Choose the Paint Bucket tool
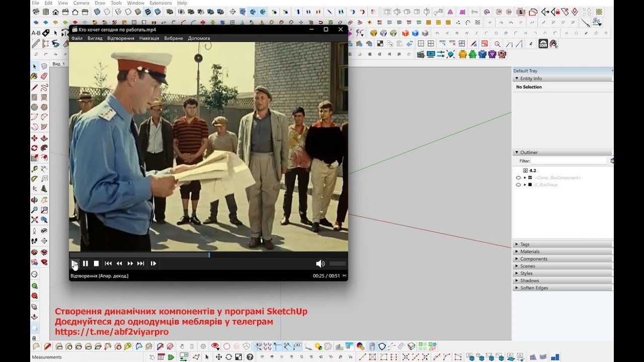Image resolution: width=644 pixels, height=362 pixels. (35, 76)
